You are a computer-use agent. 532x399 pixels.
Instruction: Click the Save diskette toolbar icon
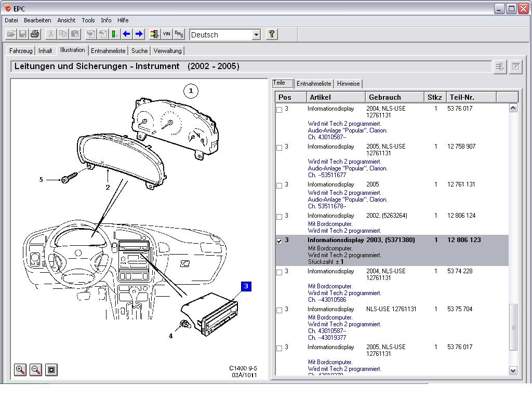click(23, 34)
